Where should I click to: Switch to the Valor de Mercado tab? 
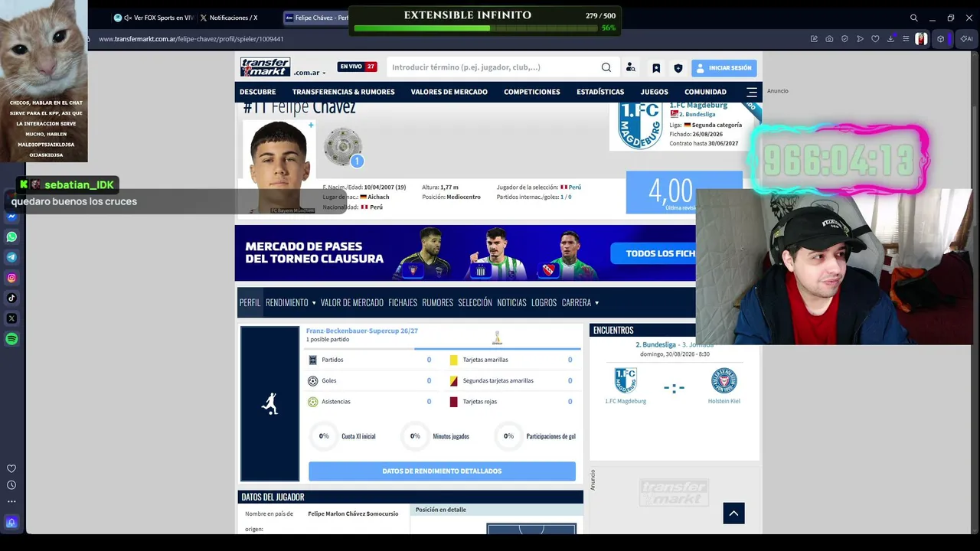(352, 303)
